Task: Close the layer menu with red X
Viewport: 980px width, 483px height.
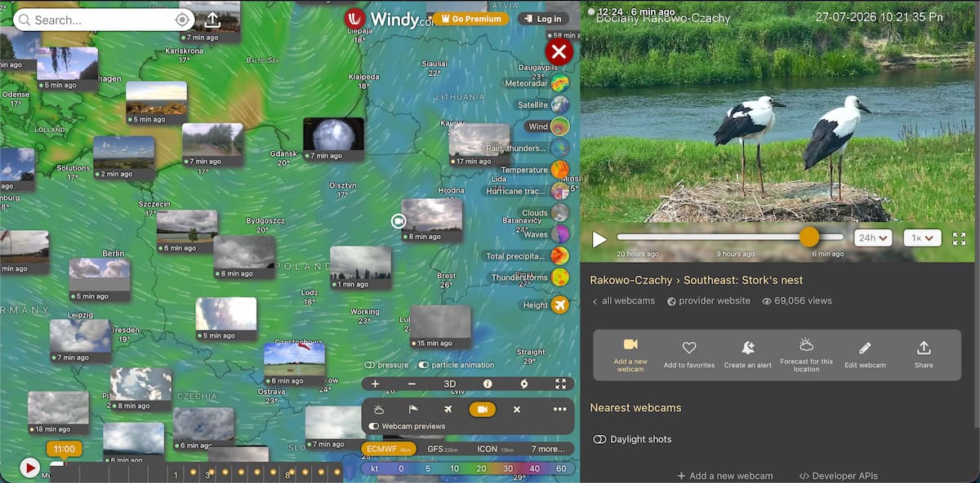Action: 559,53
